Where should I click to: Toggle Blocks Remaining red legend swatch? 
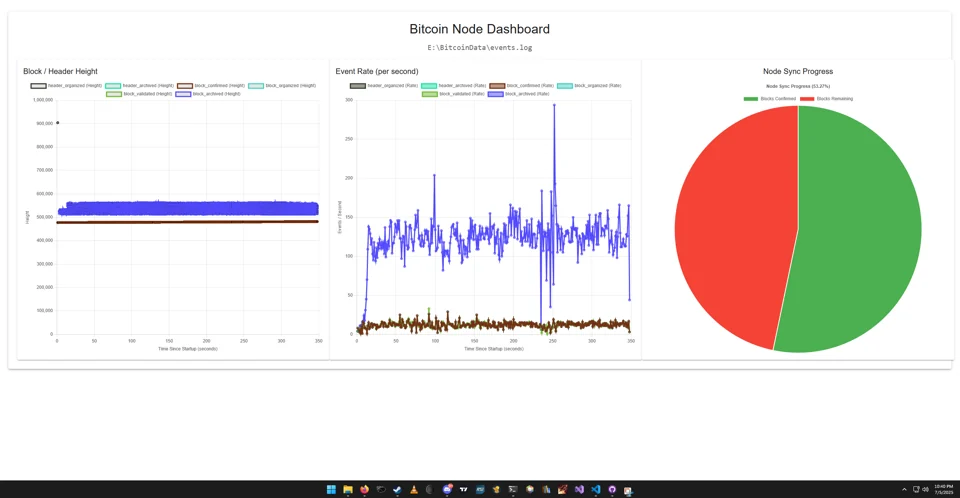pyautogui.click(x=807, y=99)
